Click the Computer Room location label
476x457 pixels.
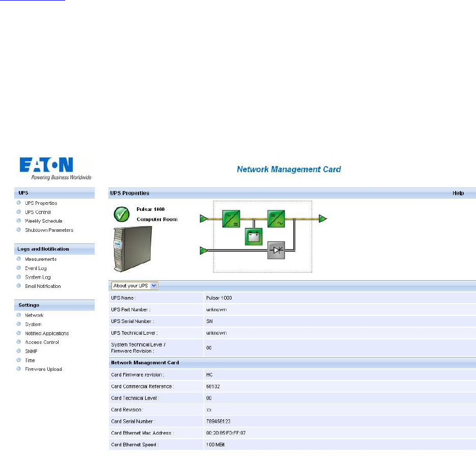click(x=157, y=220)
